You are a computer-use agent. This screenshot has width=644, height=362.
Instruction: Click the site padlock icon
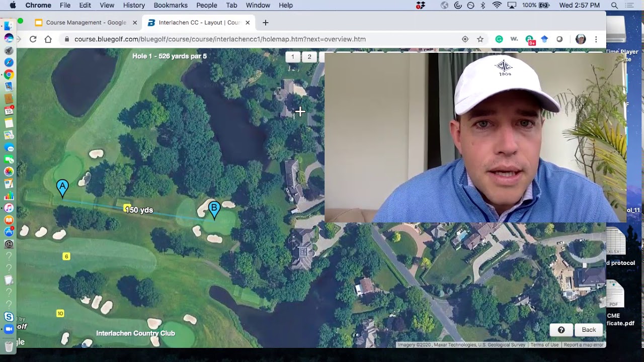67,39
